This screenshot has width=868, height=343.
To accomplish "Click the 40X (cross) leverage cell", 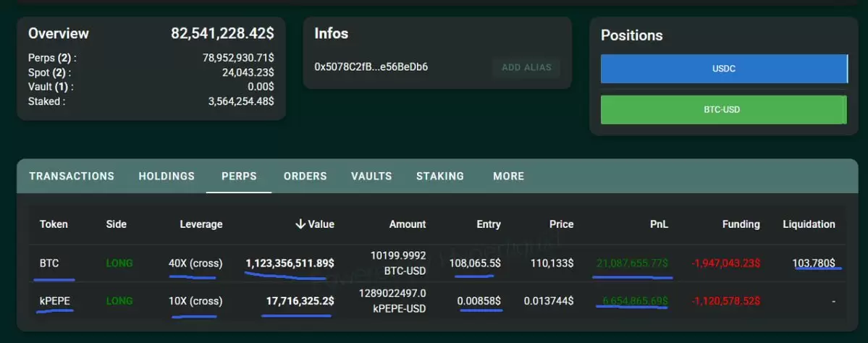I will click(x=195, y=263).
